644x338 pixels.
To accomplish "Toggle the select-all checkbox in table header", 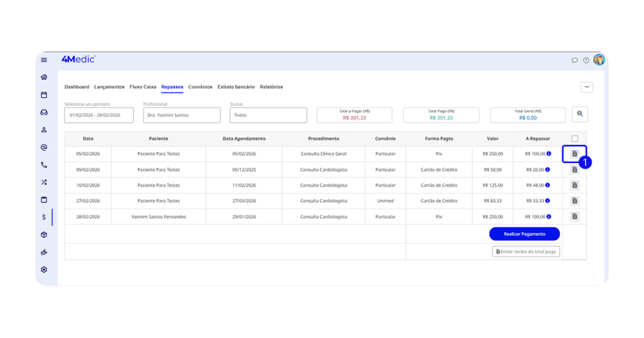I will tap(575, 138).
